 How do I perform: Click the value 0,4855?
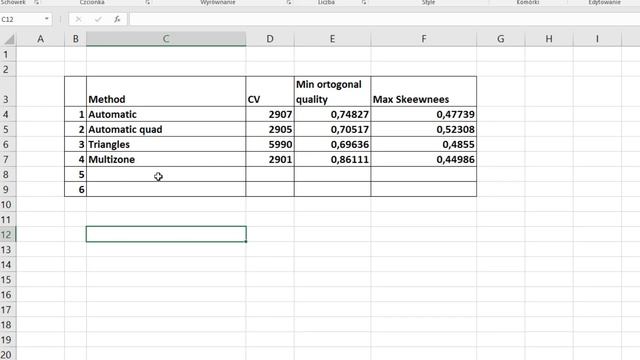point(424,144)
